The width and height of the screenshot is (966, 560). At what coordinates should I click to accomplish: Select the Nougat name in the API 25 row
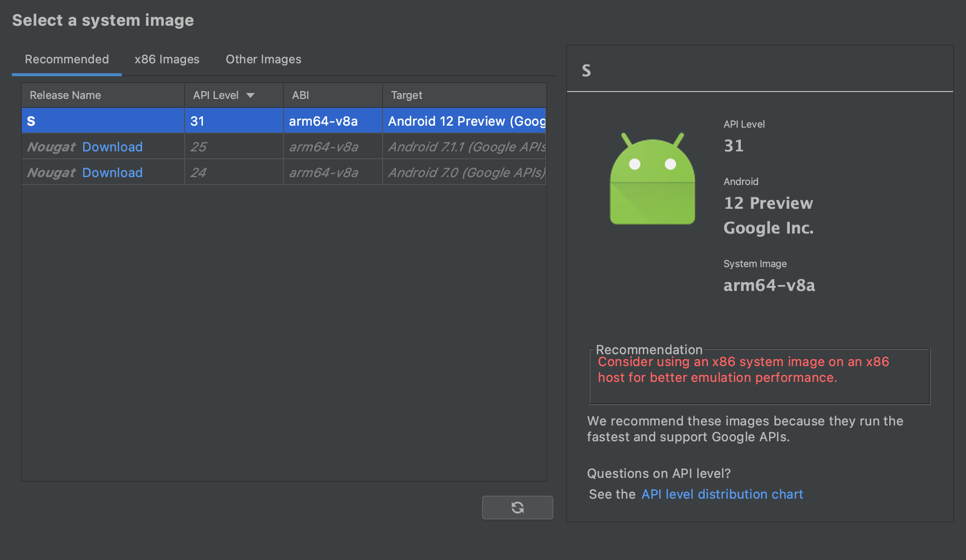(51, 147)
